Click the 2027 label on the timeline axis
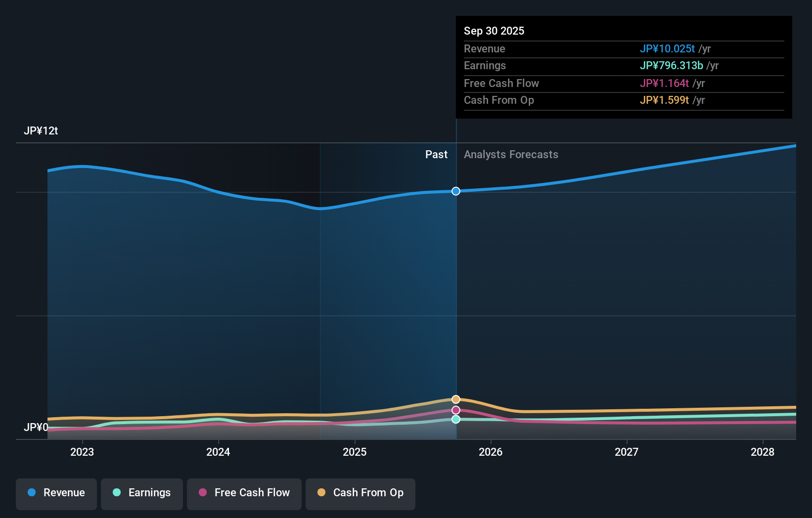Image resolution: width=812 pixels, height=518 pixels. pos(627,452)
